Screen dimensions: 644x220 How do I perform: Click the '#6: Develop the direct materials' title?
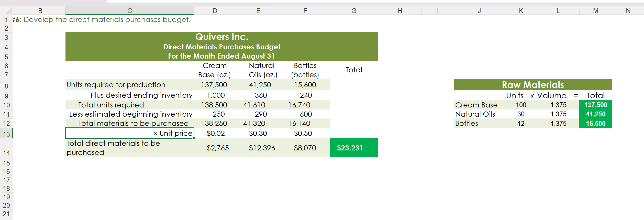[x=102, y=19]
